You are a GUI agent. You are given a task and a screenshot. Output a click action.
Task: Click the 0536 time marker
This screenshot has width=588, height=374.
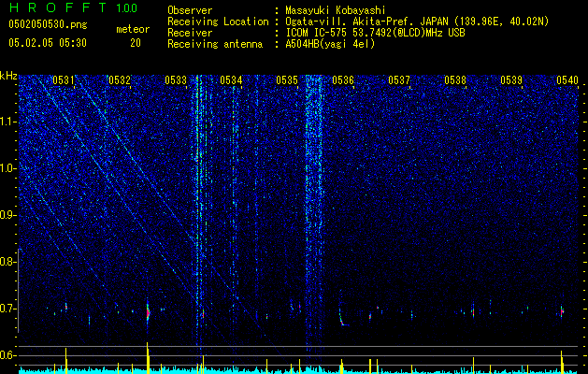tap(343, 80)
